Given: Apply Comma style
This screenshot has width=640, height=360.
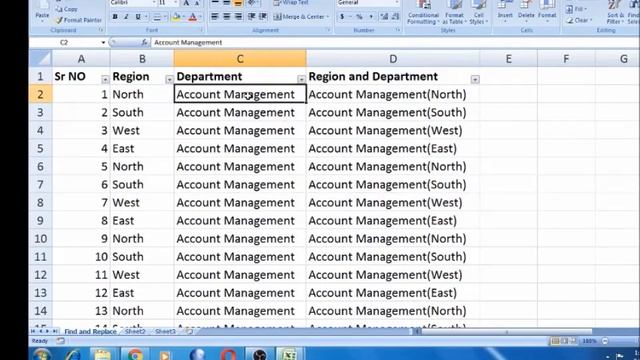Looking at the screenshot, I should coord(371,17).
